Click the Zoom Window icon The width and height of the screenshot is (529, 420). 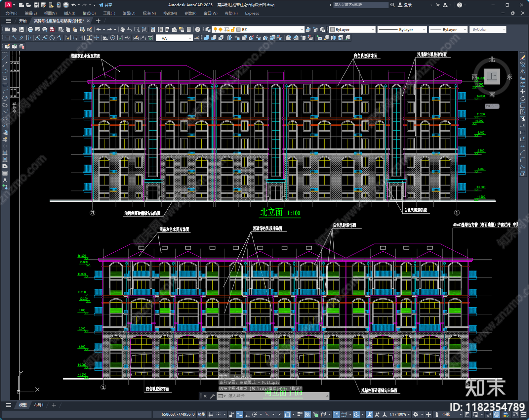pos(137,29)
